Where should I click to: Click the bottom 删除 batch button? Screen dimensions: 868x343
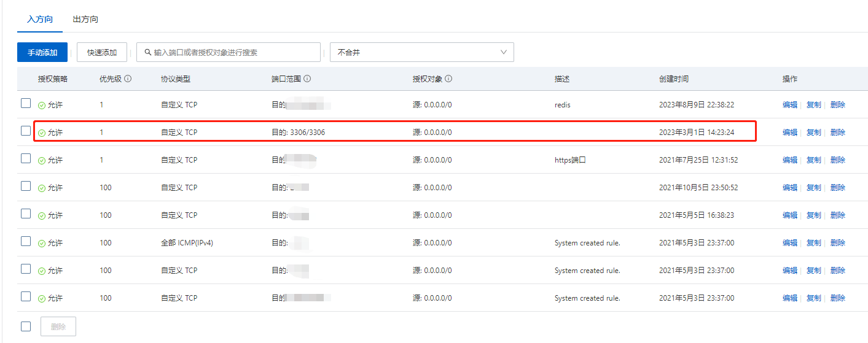tap(58, 326)
